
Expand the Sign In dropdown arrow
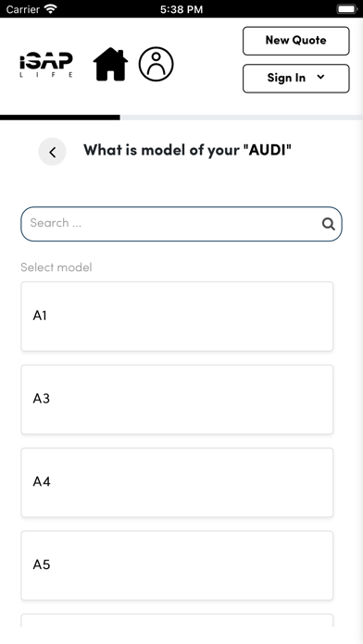pyautogui.click(x=321, y=77)
